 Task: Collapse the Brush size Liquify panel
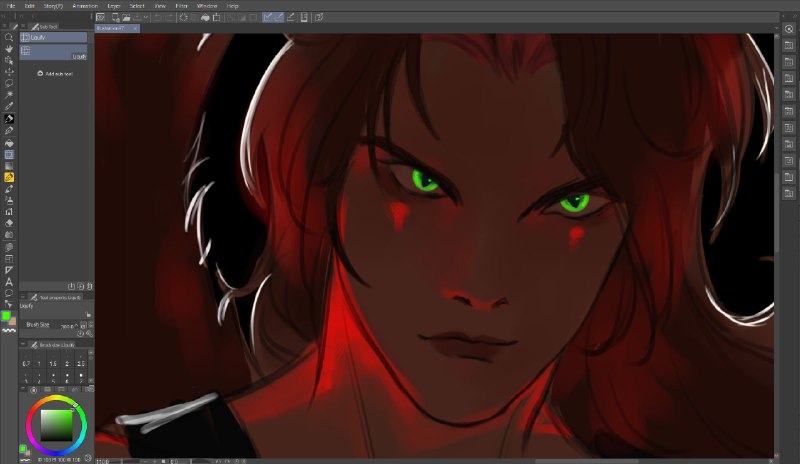tap(23, 345)
